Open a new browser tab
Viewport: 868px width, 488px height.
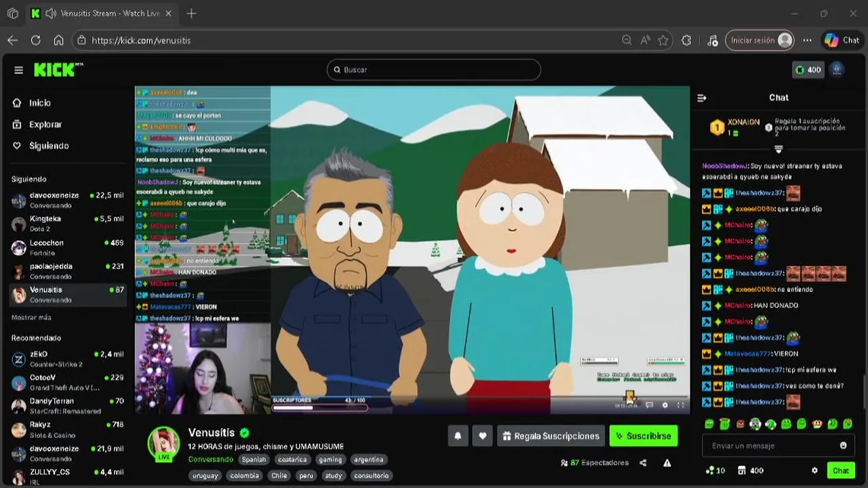[191, 14]
